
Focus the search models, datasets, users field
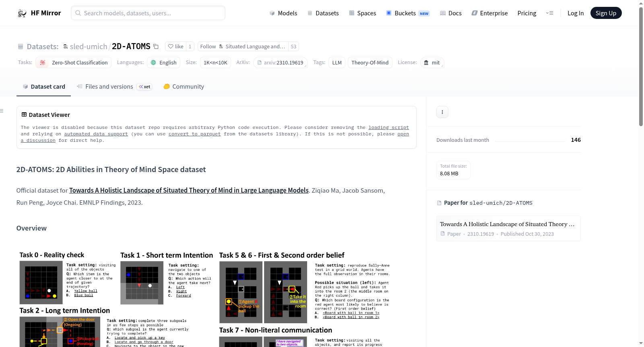pyautogui.click(x=148, y=13)
